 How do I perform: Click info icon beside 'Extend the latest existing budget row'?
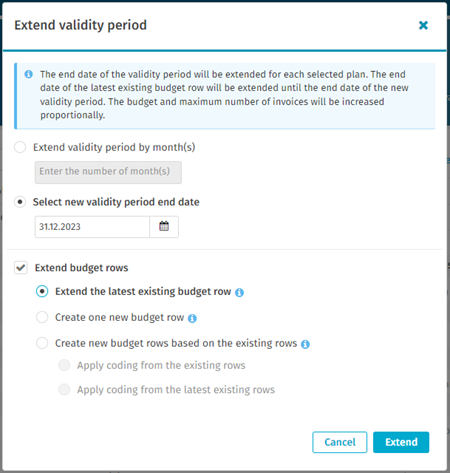[x=239, y=292]
